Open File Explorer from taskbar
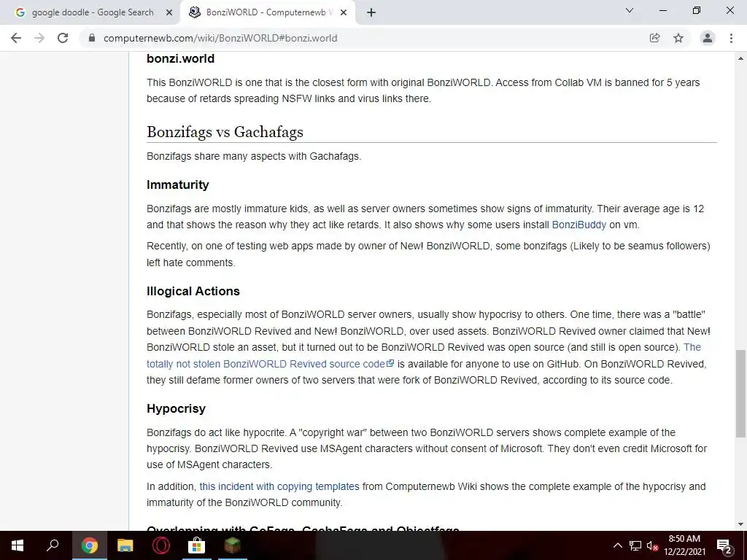Image resolution: width=747 pixels, height=560 pixels. [x=125, y=545]
